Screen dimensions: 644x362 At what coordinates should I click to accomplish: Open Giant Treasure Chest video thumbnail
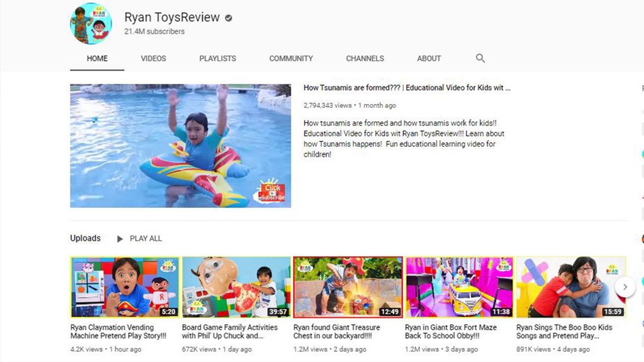point(348,287)
